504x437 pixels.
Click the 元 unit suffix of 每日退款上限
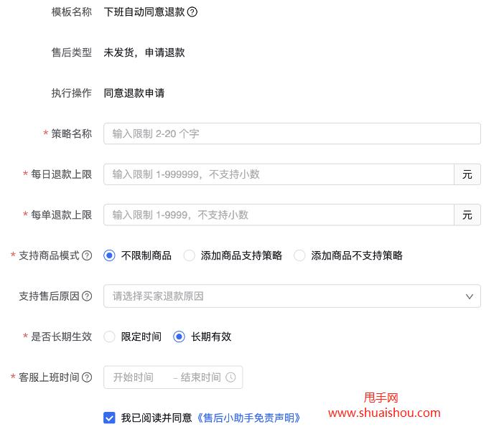(467, 174)
